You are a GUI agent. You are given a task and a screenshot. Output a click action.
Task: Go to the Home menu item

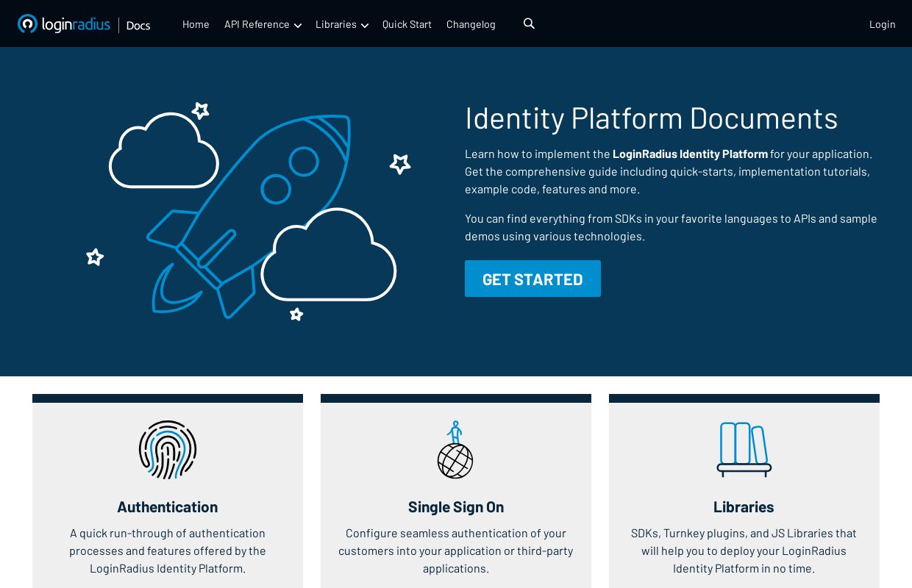(196, 24)
